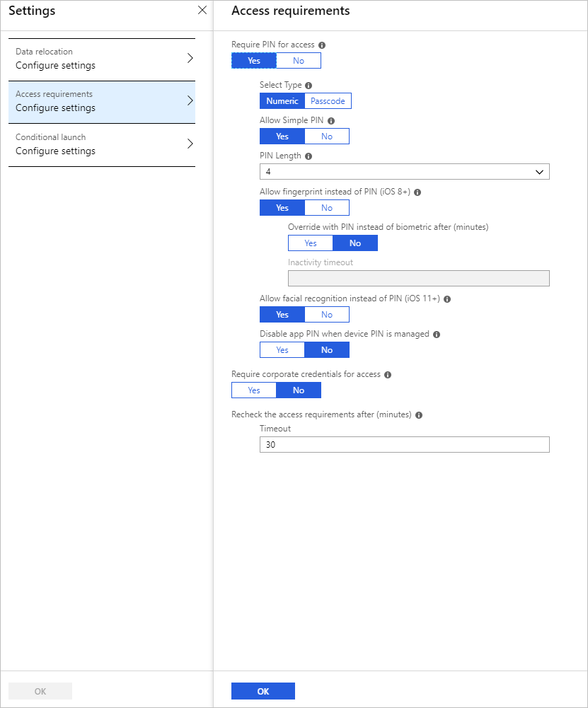
Task: Click info icon next to PIN Length
Action: (x=309, y=156)
